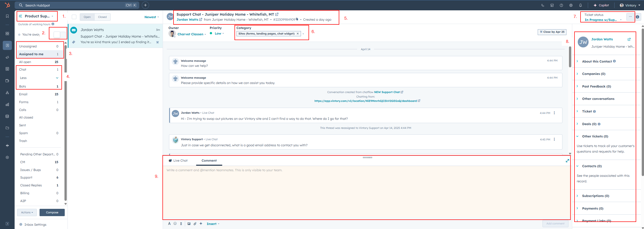
Task: Open the Newest sort dropdown
Action: (x=152, y=17)
